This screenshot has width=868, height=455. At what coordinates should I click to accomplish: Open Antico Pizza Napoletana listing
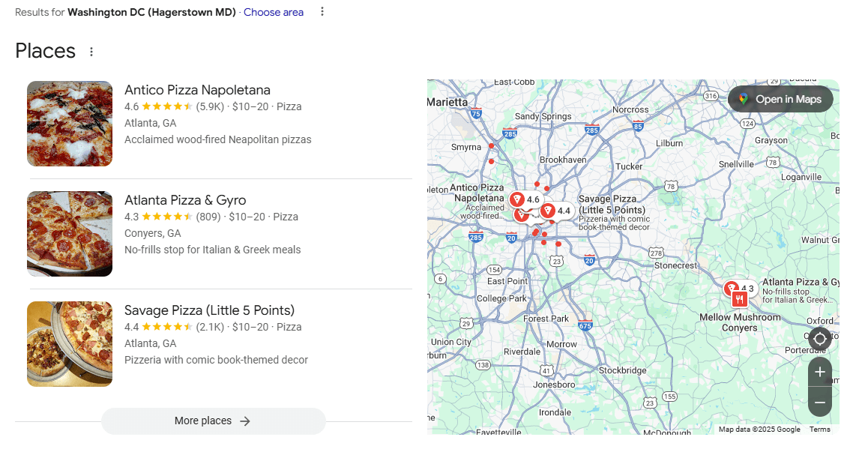tap(197, 90)
